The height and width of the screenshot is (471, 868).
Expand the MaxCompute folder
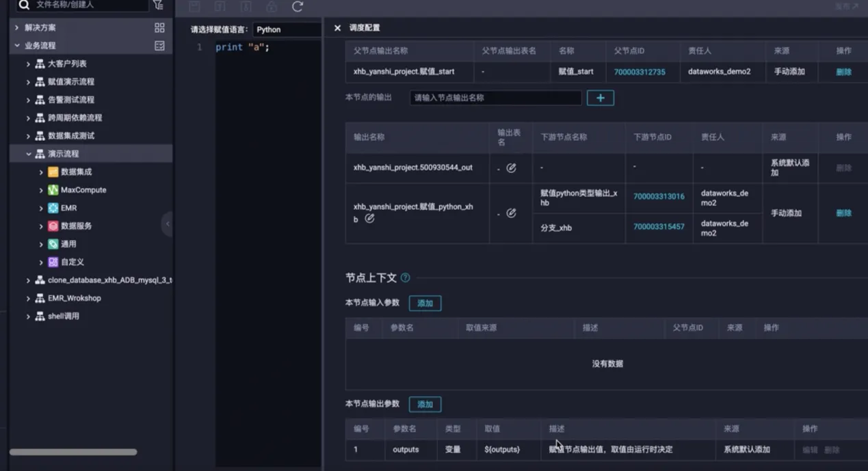pyautogui.click(x=41, y=190)
